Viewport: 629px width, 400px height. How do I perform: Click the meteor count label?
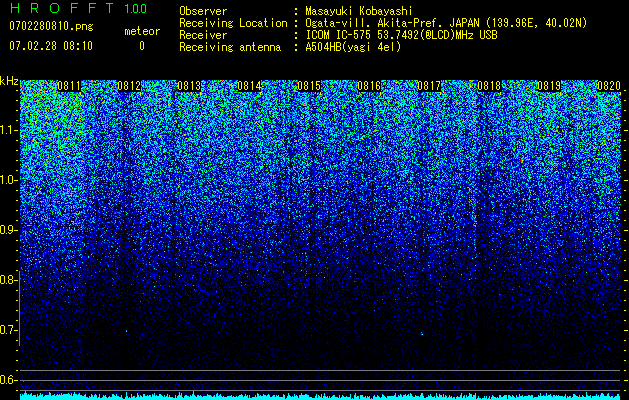(x=142, y=31)
